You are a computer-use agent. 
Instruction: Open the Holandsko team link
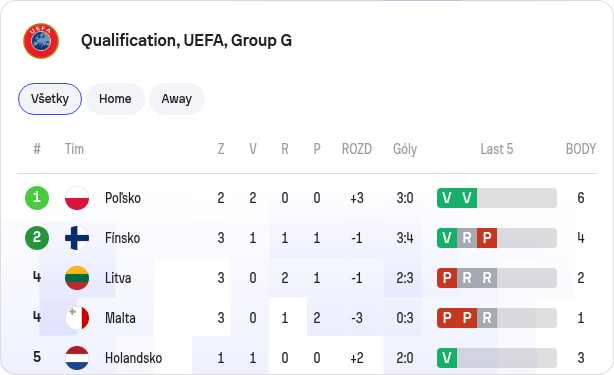coord(133,358)
